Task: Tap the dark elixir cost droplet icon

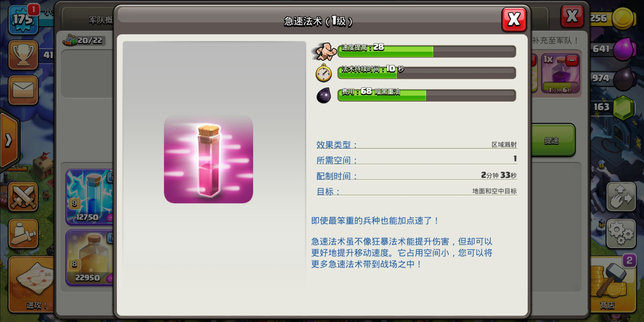Action: (324, 95)
